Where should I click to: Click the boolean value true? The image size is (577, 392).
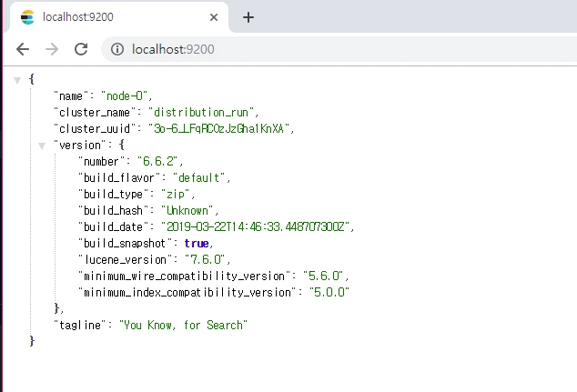[x=197, y=243]
